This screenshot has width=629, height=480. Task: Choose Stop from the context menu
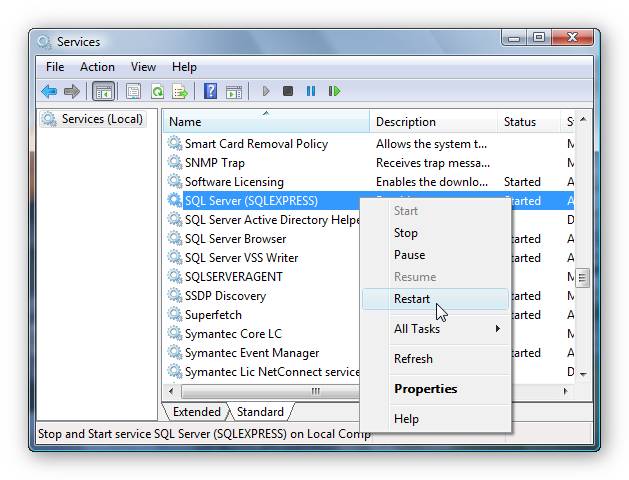point(436,233)
